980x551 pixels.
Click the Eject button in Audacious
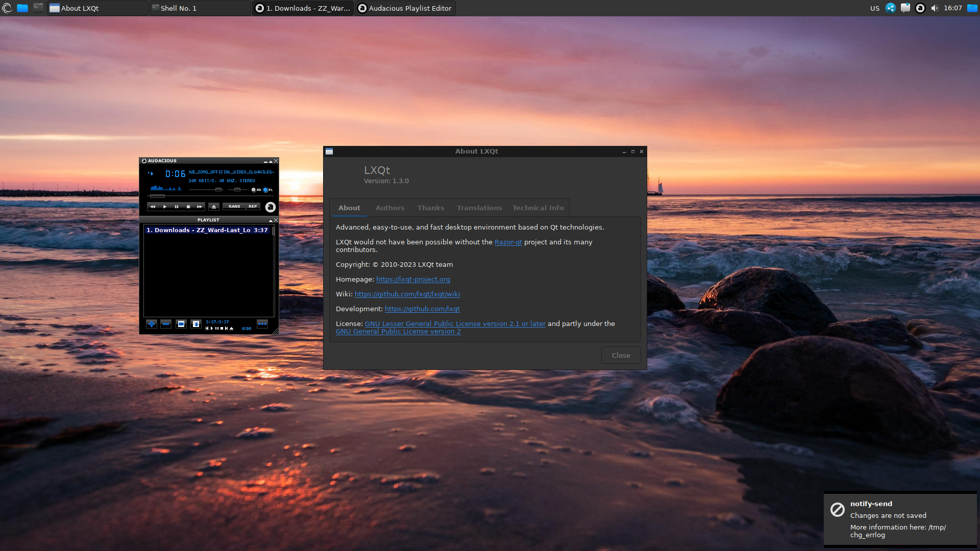coord(214,207)
